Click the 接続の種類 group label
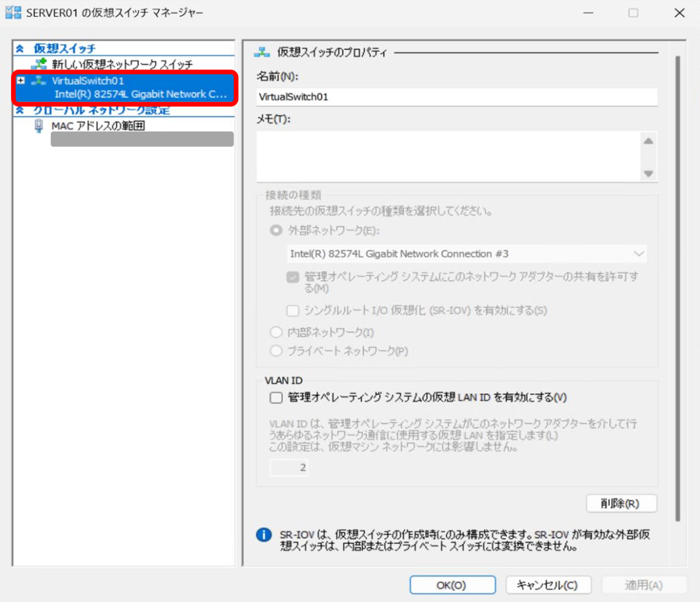Viewport: 700px width, 602px height. pyautogui.click(x=293, y=195)
